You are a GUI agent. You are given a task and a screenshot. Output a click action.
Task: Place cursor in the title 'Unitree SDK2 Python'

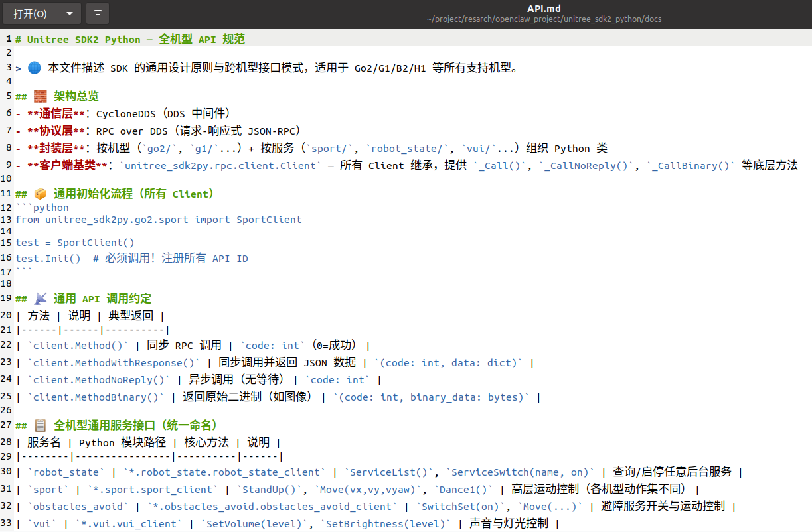[x=84, y=40]
